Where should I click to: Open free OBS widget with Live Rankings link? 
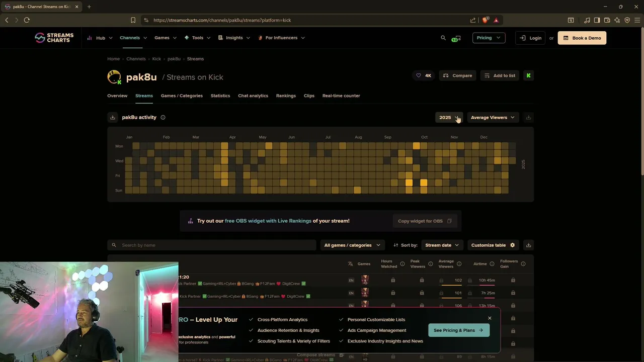pos(268,221)
